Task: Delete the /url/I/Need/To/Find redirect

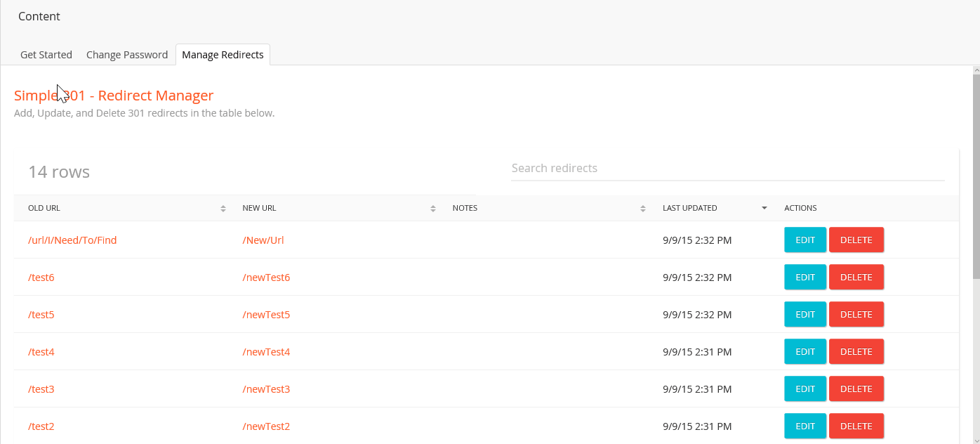Action: (856, 240)
